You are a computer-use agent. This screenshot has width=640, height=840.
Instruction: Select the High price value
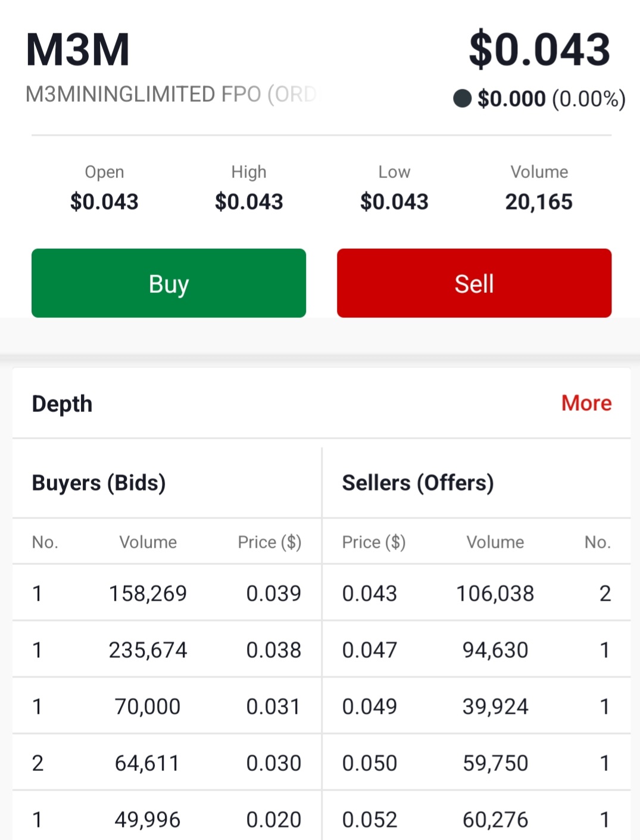click(x=249, y=202)
